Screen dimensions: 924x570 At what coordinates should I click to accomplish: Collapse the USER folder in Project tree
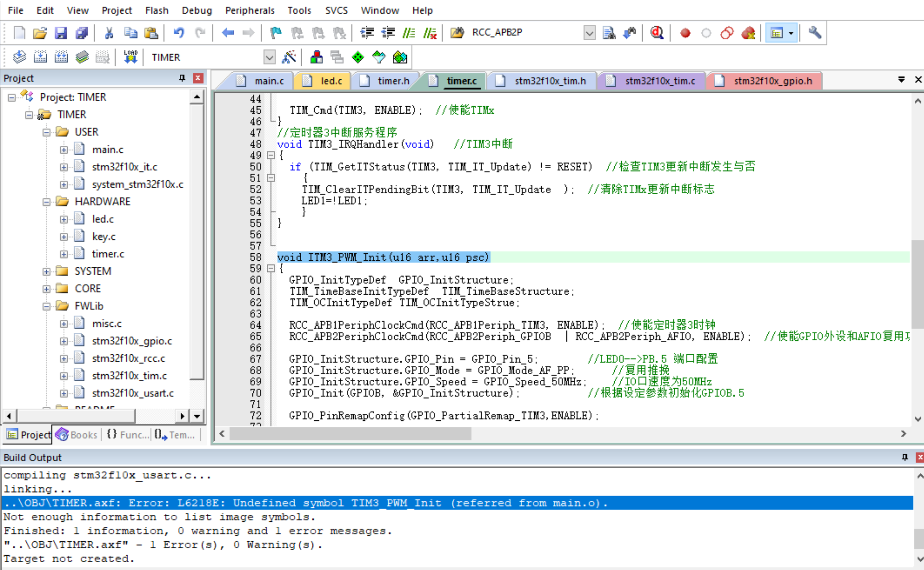pos(46,132)
